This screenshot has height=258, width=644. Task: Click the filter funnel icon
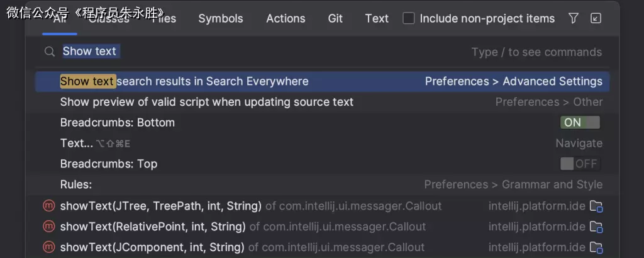573,18
